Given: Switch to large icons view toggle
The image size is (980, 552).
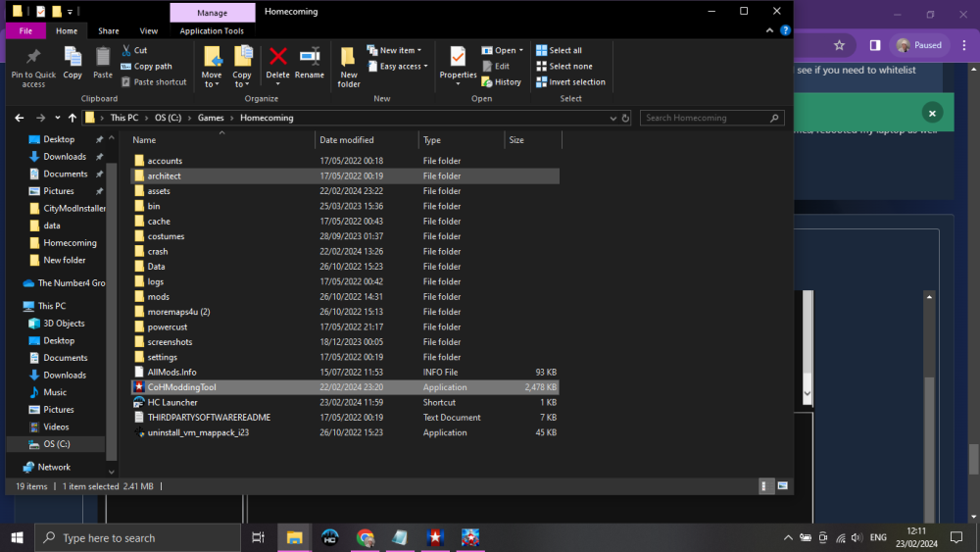Looking at the screenshot, I should point(783,486).
